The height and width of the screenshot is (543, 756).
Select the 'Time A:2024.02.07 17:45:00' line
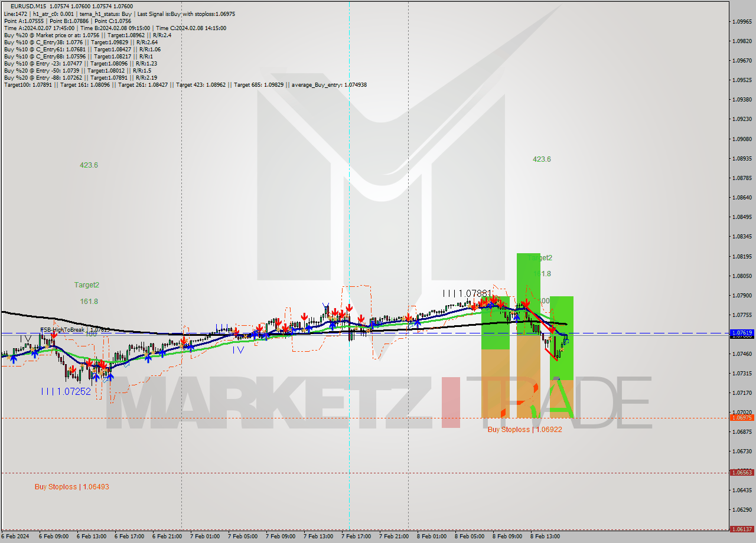115,28
